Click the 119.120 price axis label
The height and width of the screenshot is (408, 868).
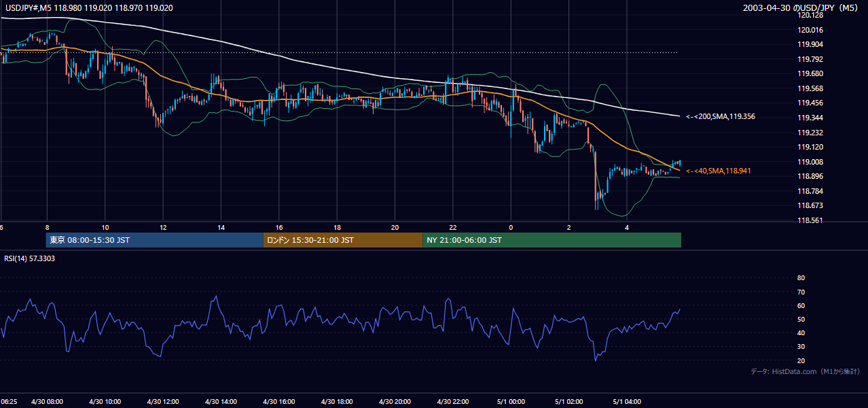[x=809, y=147]
